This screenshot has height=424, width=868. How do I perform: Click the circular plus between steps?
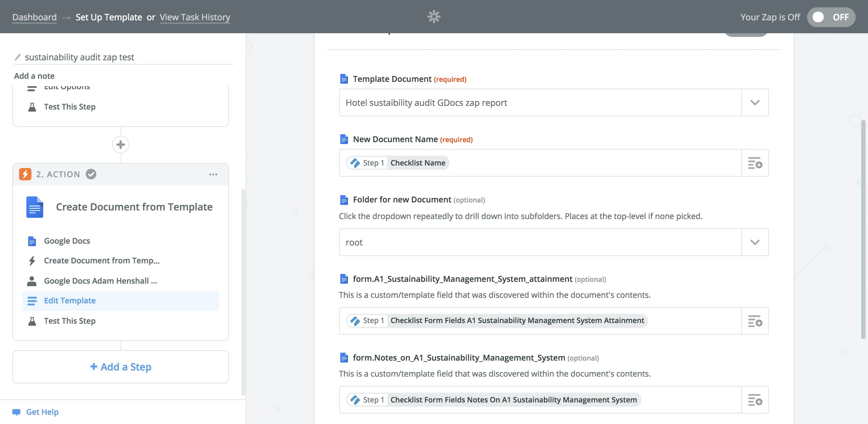pyautogui.click(x=121, y=145)
